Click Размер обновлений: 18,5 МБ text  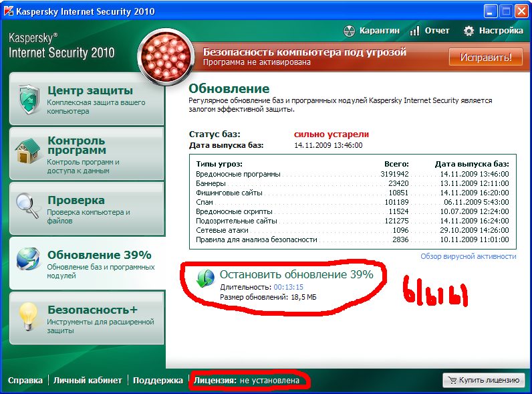click(x=268, y=297)
